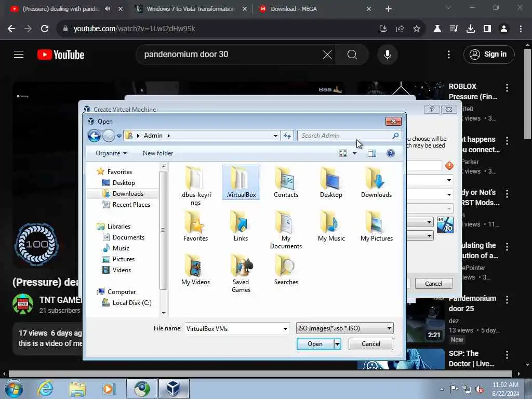Select the Saved Games folder

241,273
